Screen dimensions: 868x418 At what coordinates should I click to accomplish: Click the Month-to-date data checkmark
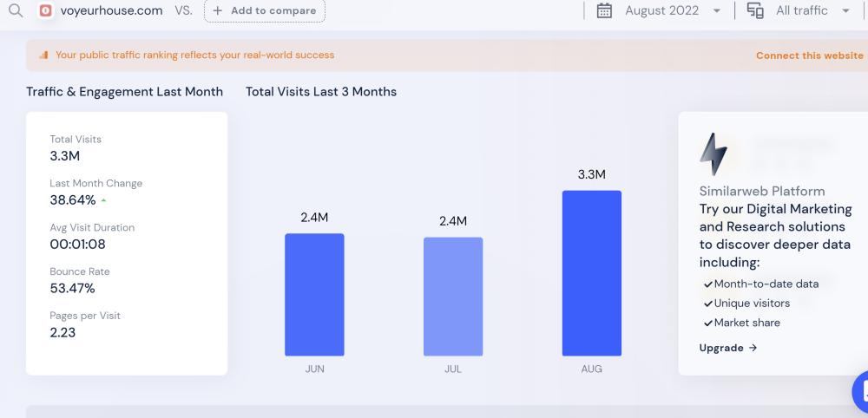(708, 284)
